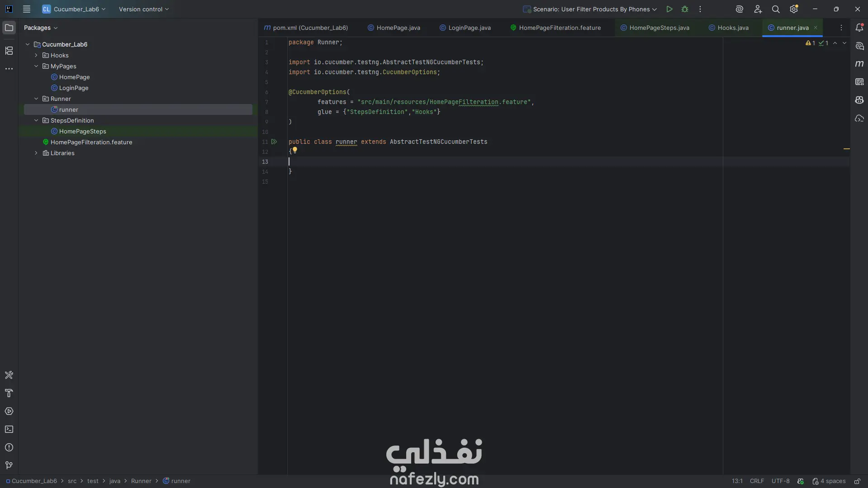Open the Database/endpoints panel icon on right

point(859,82)
